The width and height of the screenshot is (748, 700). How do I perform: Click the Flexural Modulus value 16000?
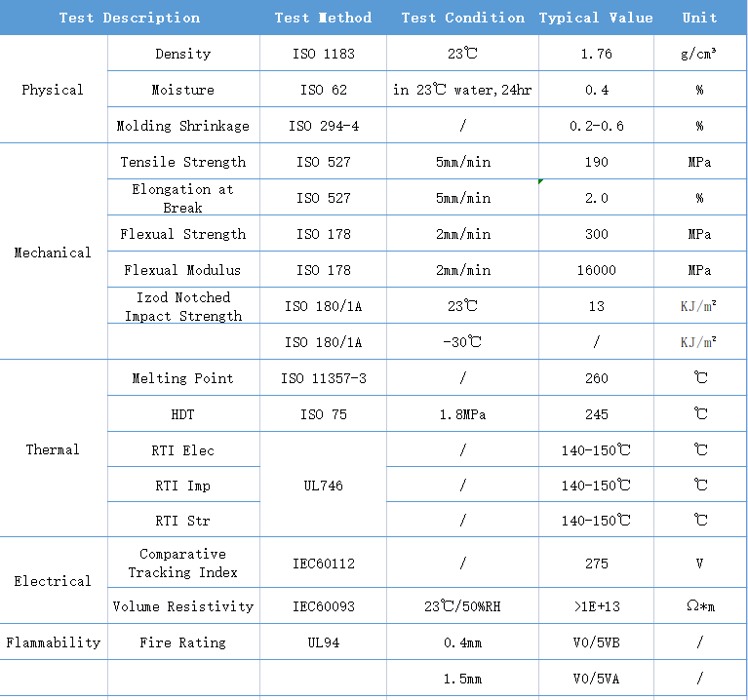(x=596, y=270)
